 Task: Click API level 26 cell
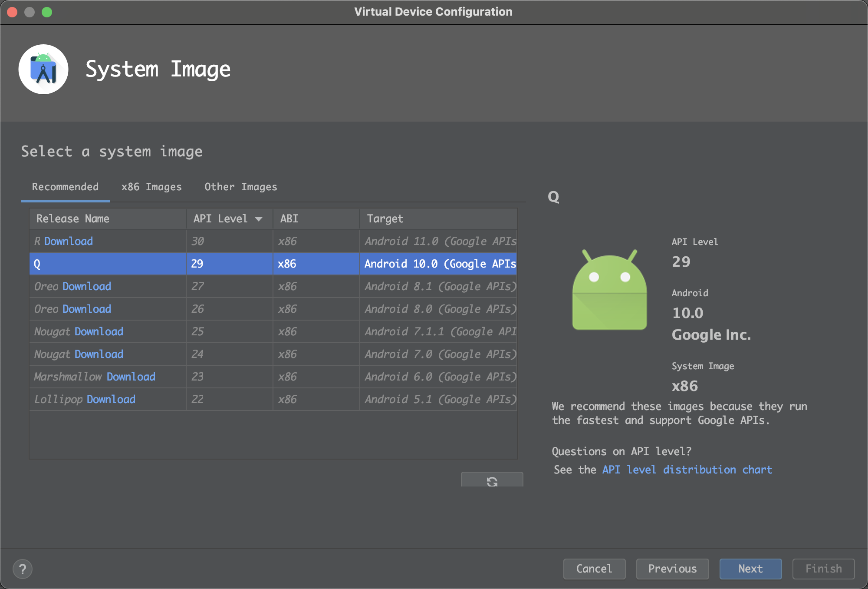230,309
